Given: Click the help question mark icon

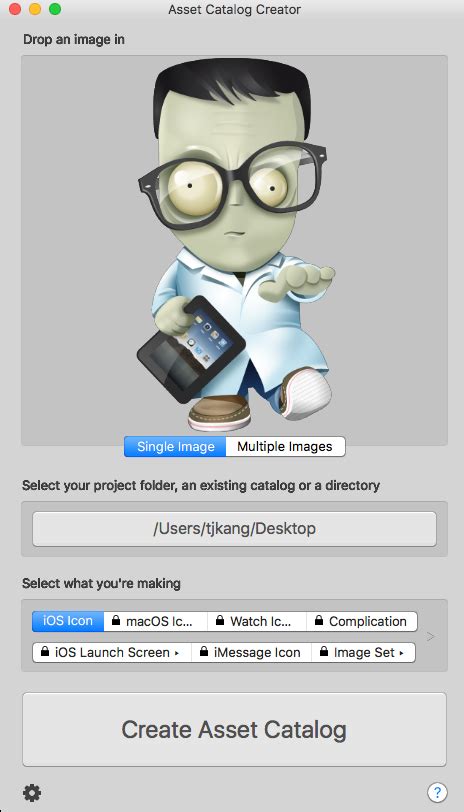Looking at the screenshot, I should click(437, 792).
